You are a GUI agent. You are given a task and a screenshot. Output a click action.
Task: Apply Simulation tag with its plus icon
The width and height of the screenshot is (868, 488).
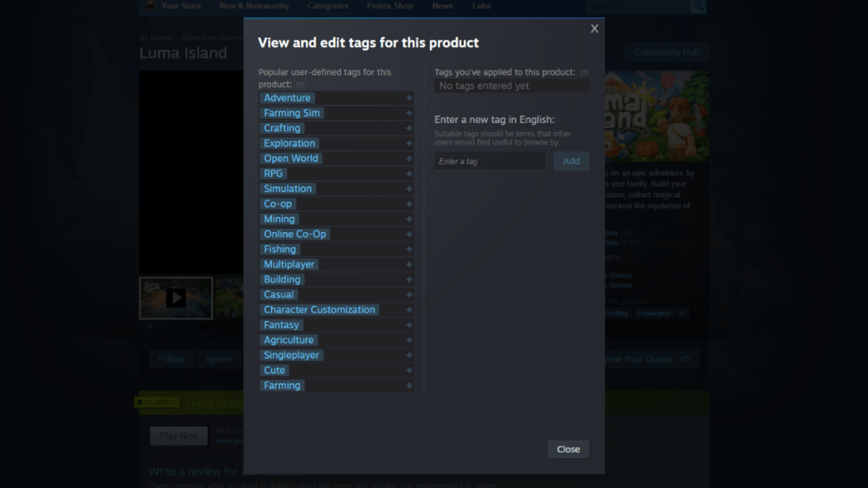[x=409, y=189]
